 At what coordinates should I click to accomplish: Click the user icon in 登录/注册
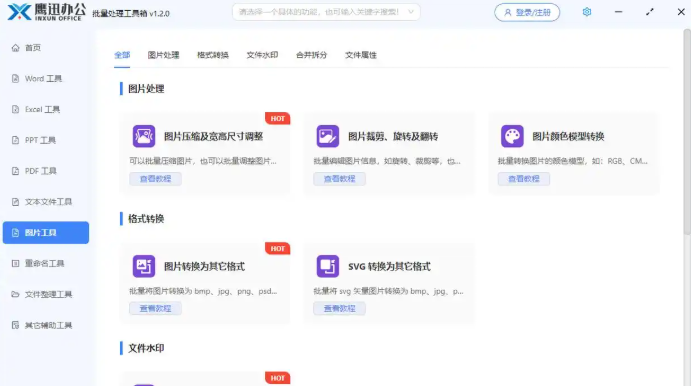click(x=508, y=12)
